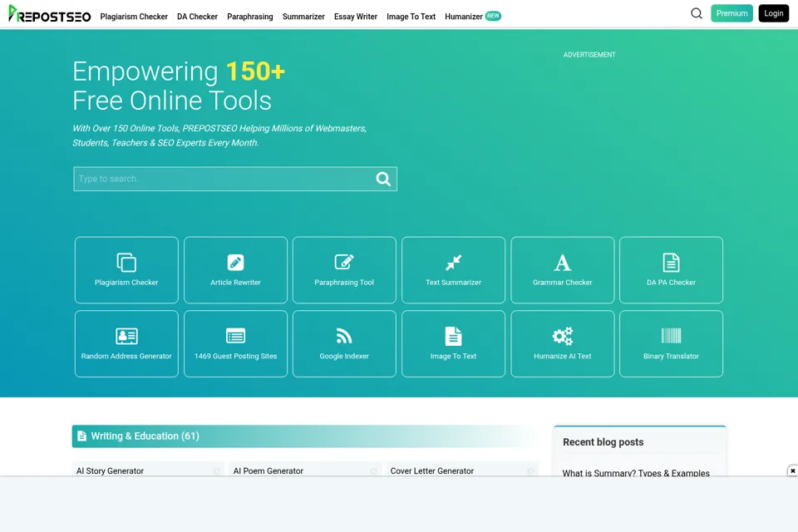Open the Paraphrasing Tool card label

344,282
